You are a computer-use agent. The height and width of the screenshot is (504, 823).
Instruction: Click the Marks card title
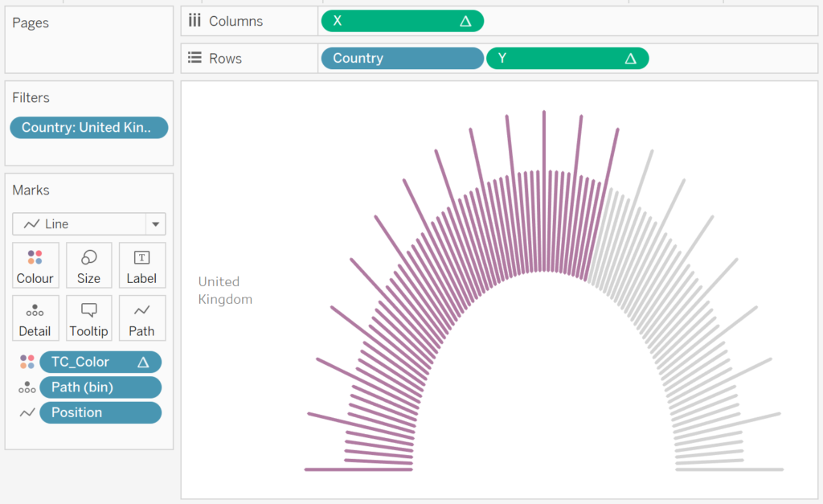tap(31, 190)
